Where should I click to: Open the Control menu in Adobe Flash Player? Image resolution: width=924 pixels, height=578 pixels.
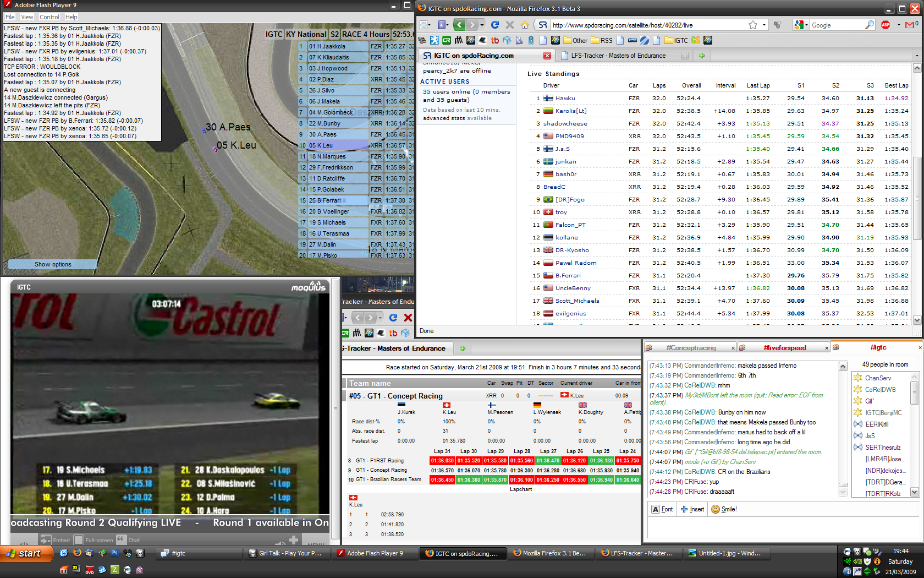coord(50,17)
